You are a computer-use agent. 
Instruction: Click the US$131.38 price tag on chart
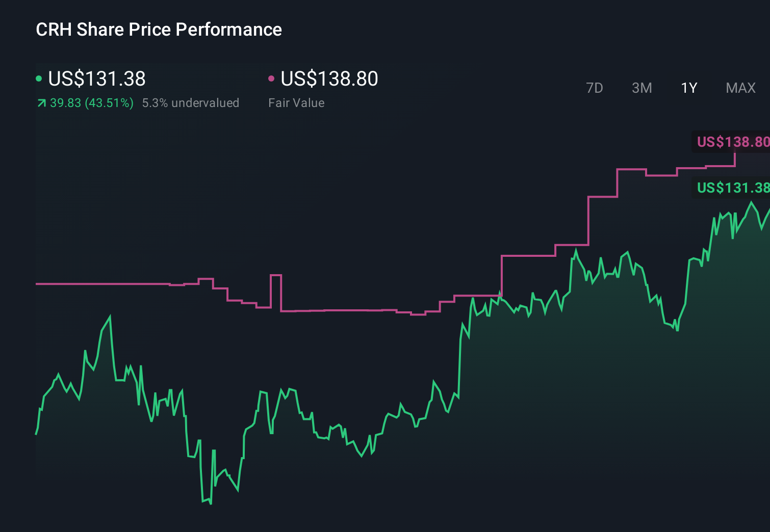(x=733, y=188)
